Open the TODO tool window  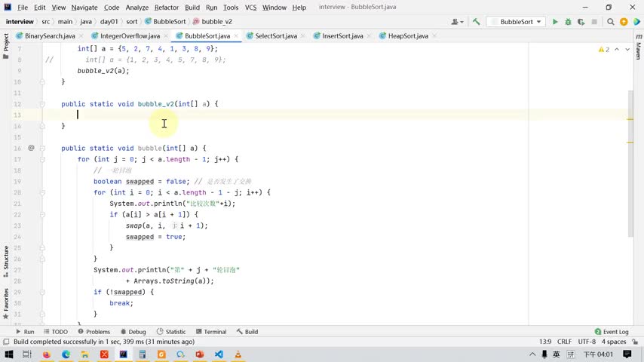point(56,332)
